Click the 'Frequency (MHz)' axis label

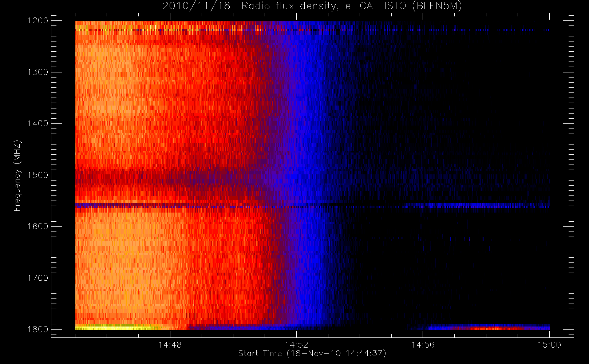[17, 175]
